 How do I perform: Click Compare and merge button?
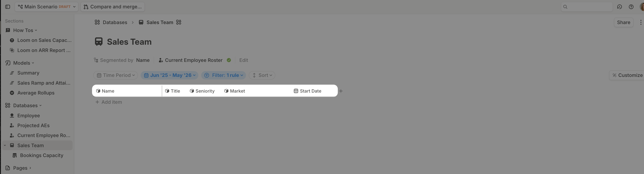tap(112, 7)
